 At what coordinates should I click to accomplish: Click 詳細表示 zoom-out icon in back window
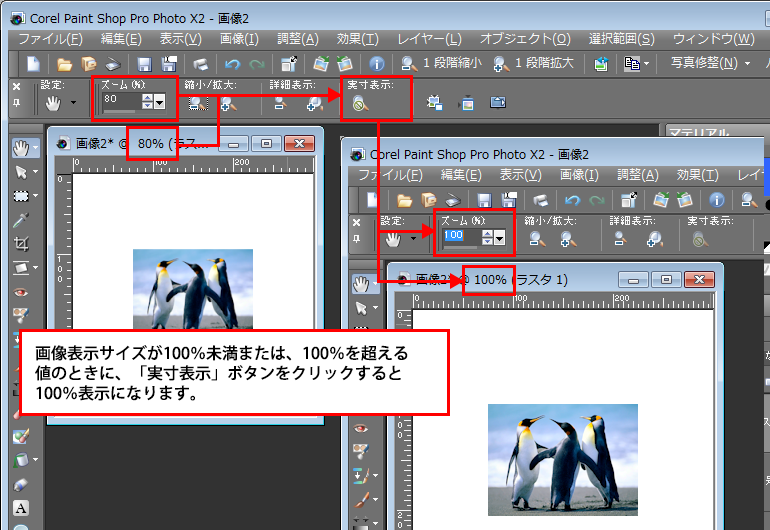point(280,103)
